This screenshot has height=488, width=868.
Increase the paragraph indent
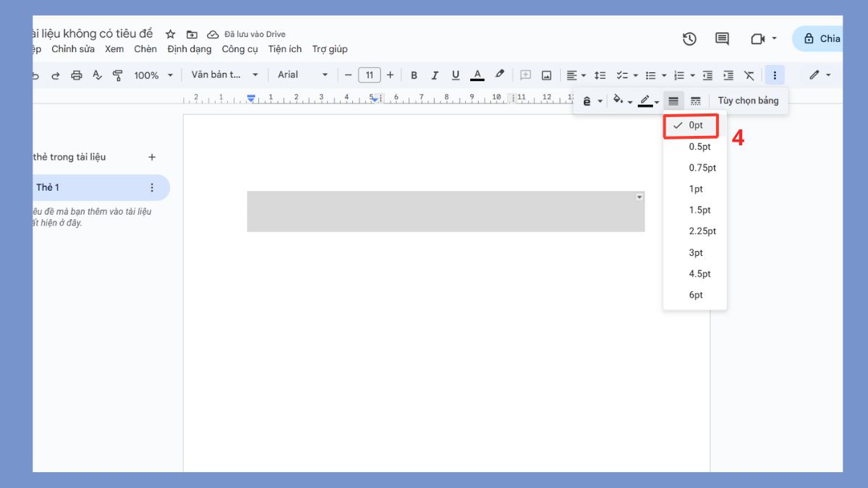(x=728, y=75)
